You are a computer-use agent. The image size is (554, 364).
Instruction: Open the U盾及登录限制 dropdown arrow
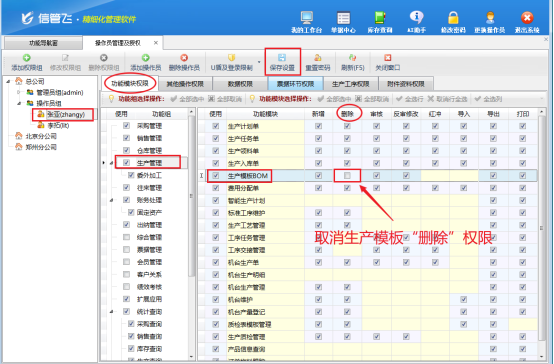(259, 62)
